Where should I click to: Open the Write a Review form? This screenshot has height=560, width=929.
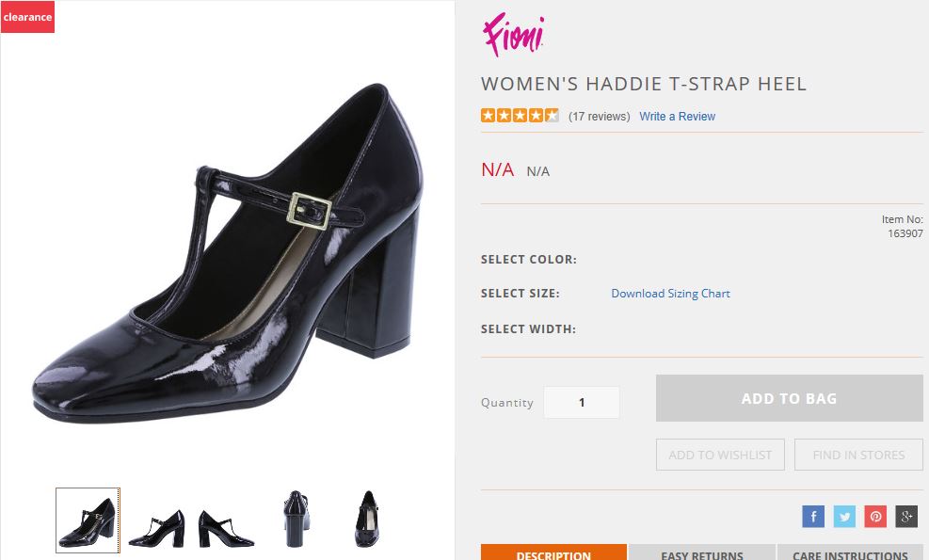click(x=677, y=116)
